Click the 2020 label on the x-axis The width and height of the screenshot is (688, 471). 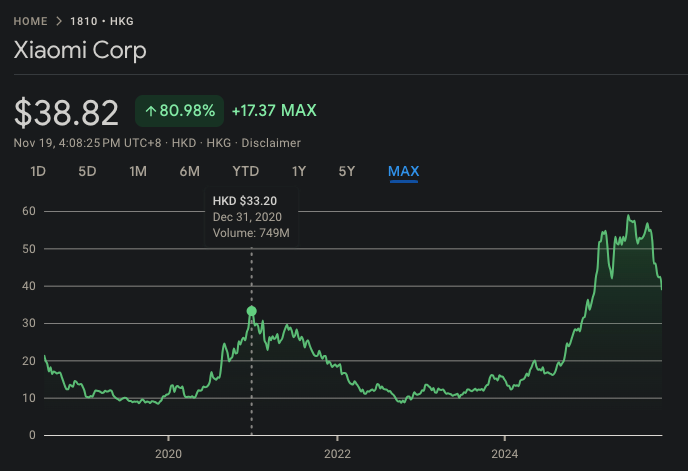(168, 451)
